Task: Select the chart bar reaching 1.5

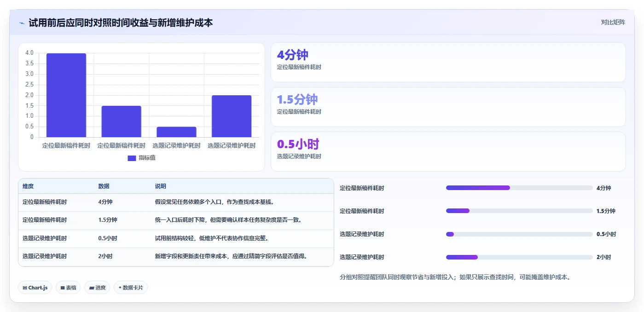Action: click(122, 121)
